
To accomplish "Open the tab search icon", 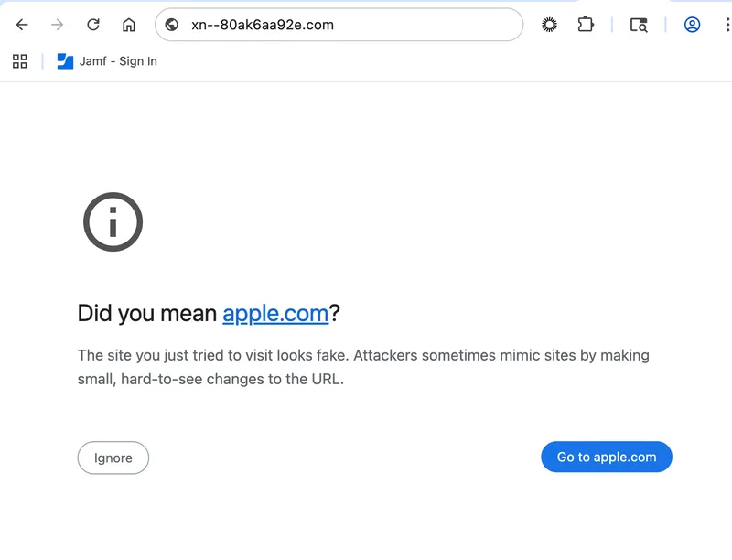I will (x=639, y=25).
